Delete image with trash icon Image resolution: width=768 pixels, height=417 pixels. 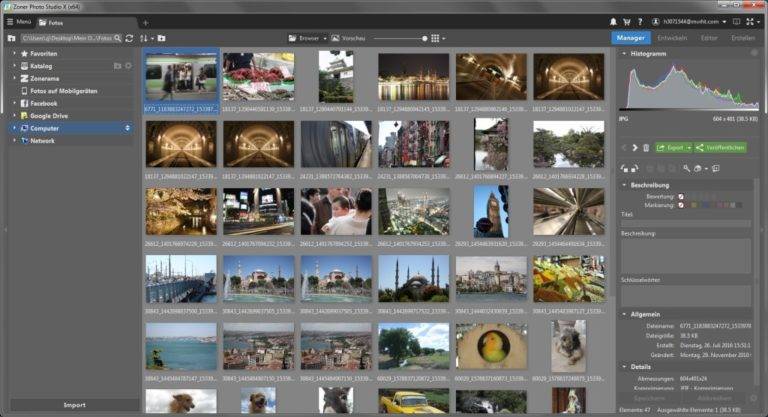click(646, 147)
